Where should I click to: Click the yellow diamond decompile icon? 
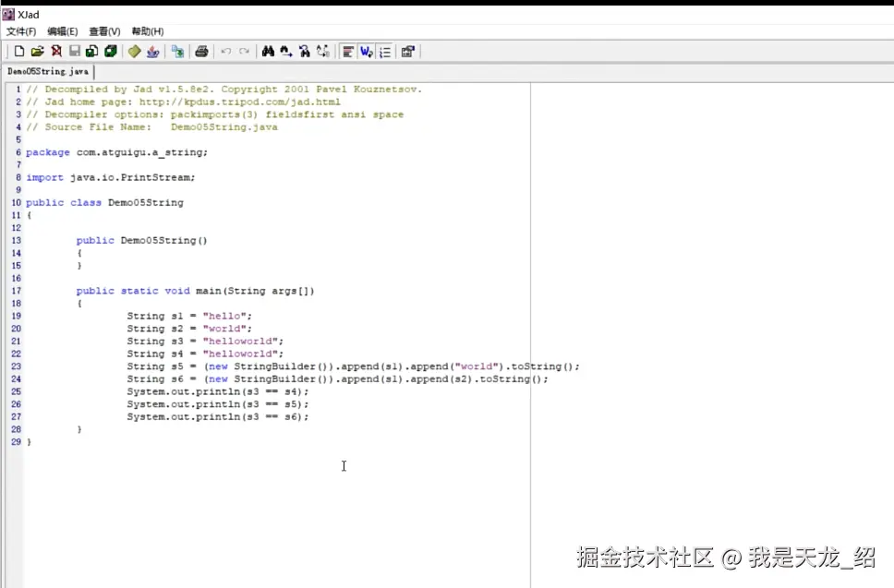pyautogui.click(x=134, y=52)
